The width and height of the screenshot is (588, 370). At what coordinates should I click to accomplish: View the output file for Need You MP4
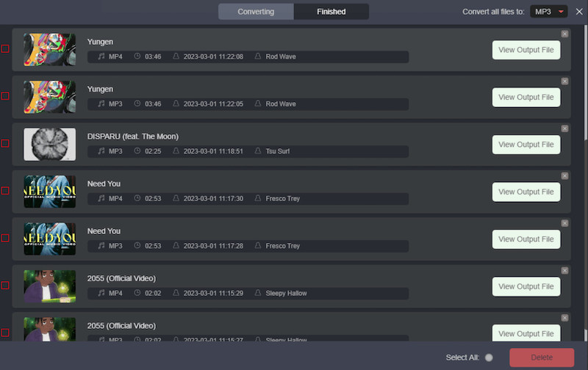pyautogui.click(x=526, y=192)
